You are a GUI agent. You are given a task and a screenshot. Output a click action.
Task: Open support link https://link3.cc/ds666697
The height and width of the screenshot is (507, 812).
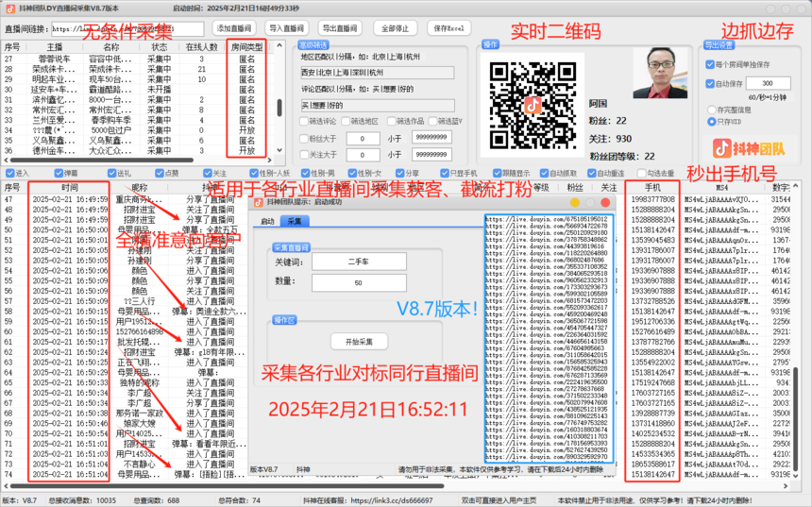point(392,500)
